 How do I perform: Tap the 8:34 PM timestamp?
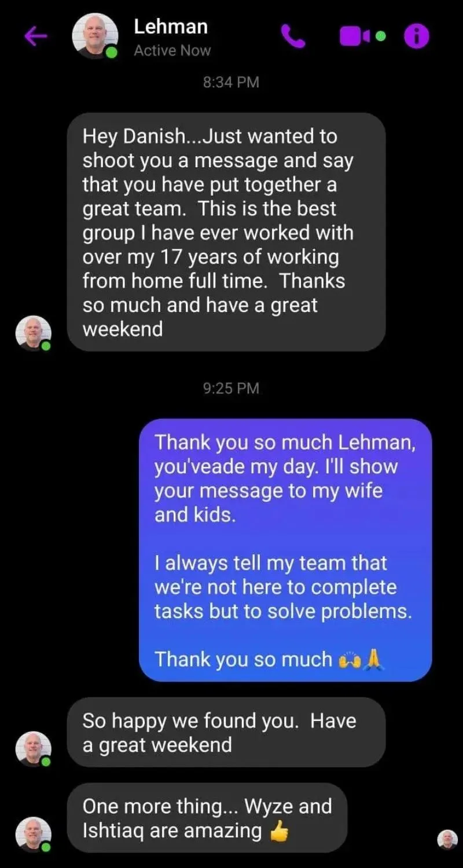(231, 82)
